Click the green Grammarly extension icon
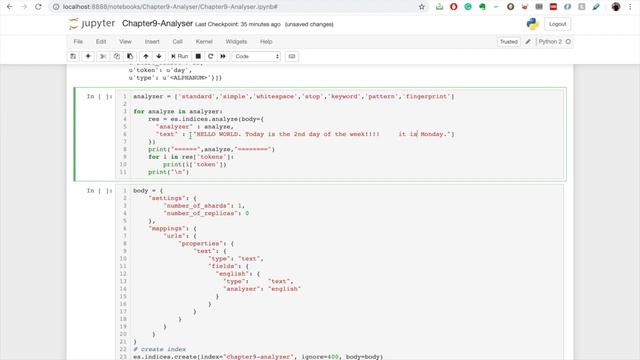Viewport: 640px width, 360px height. click(x=468, y=7)
